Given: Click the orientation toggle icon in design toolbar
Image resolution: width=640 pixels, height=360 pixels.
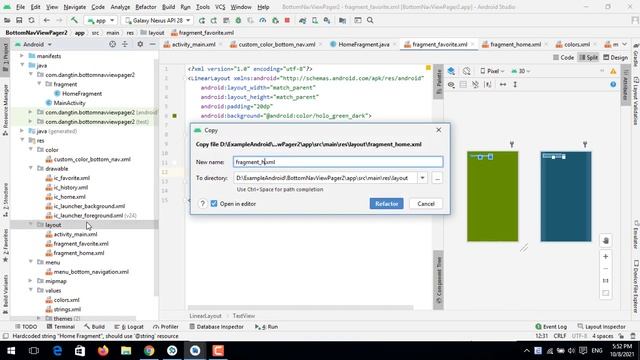Looking at the screenshot, I should 467,71.
